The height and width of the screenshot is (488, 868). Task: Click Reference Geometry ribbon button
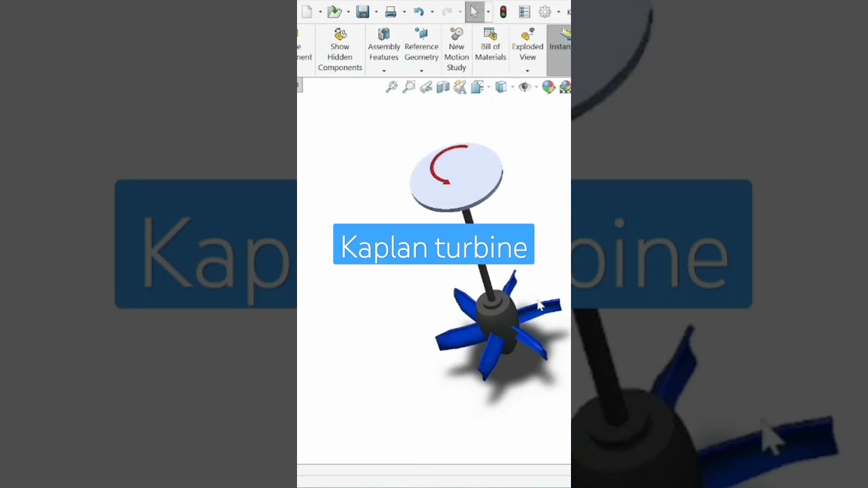(421, 45)
